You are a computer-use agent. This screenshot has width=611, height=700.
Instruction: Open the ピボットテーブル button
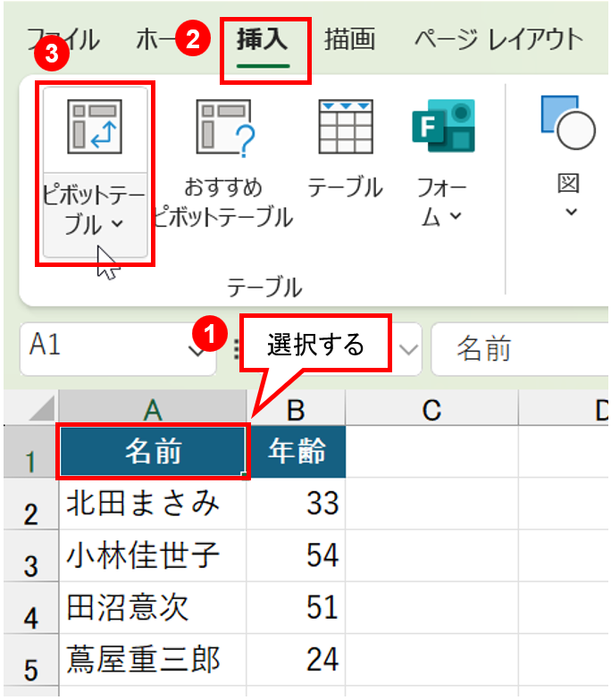pyautogui.click(x=95, y=173)
